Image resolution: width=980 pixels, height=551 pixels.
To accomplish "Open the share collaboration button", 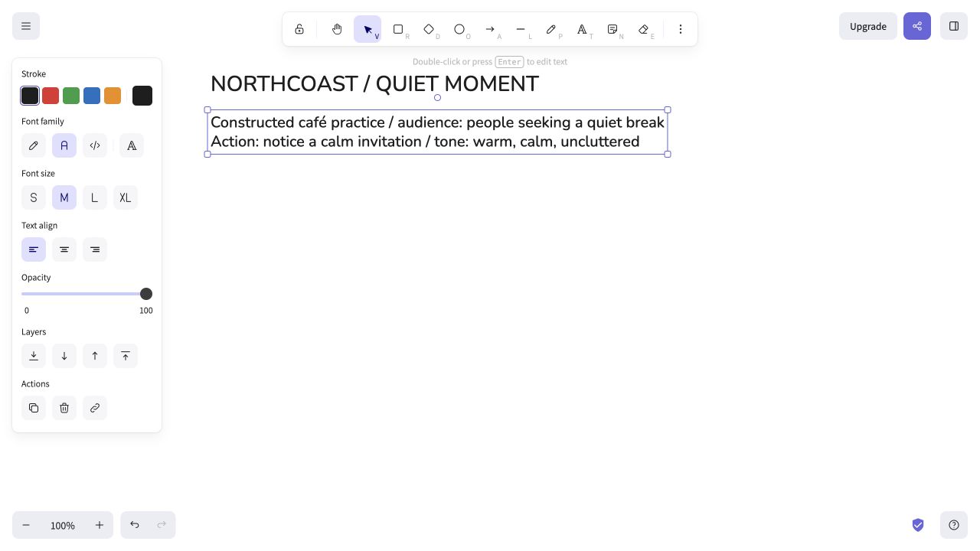I will click(x=917, y=26).
